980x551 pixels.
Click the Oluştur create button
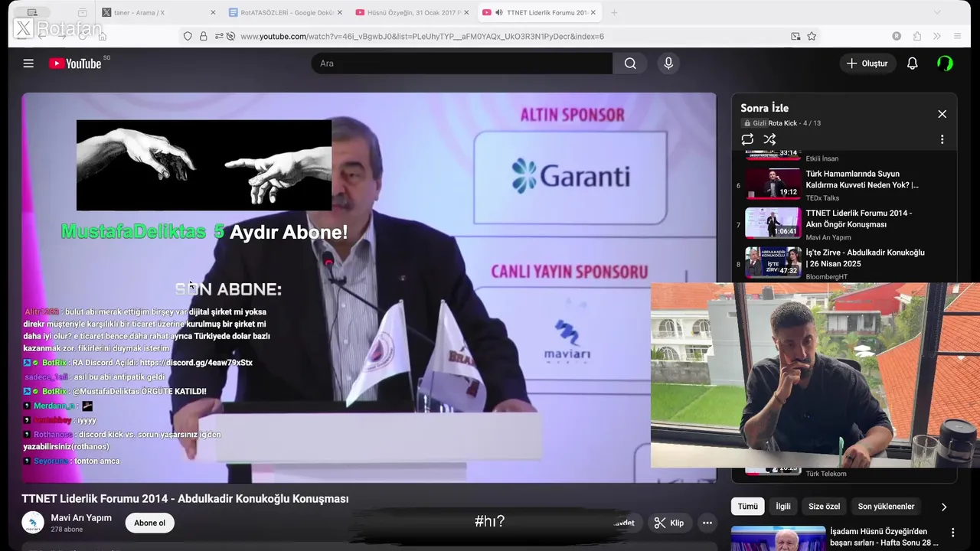coord(867,64)
